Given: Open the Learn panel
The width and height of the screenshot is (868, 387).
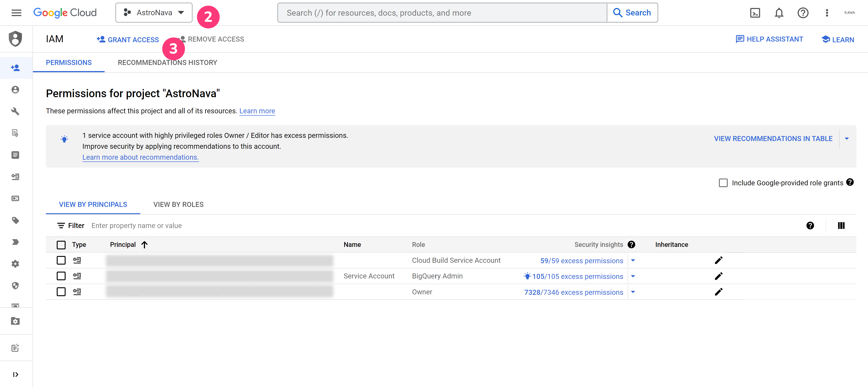Looking at the screenshot, I should pos(838,40).
